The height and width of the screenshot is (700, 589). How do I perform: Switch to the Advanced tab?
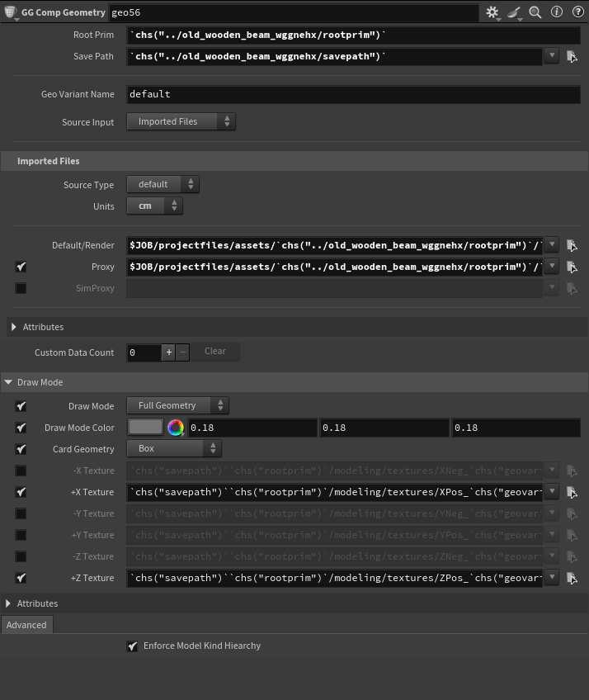pyautogui.click(x=26, y=625)
